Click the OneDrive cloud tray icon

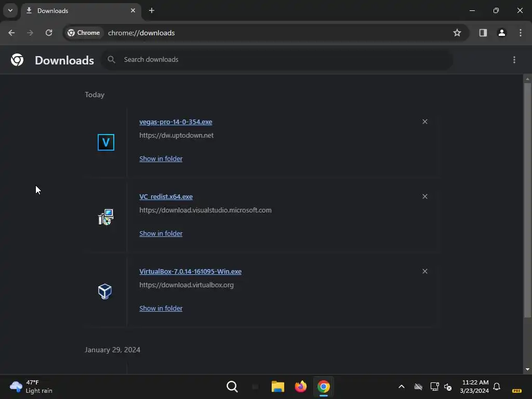(x=418, y=387)
